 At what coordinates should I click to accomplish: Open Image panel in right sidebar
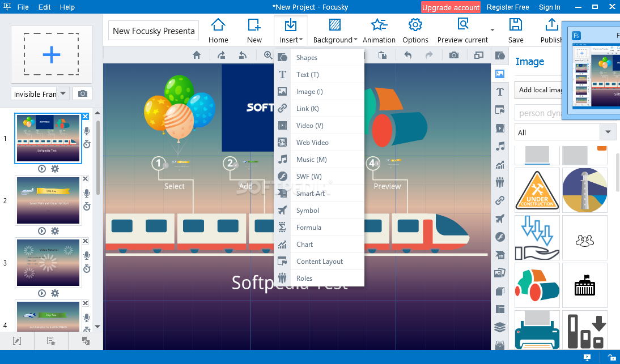[500, 74]
